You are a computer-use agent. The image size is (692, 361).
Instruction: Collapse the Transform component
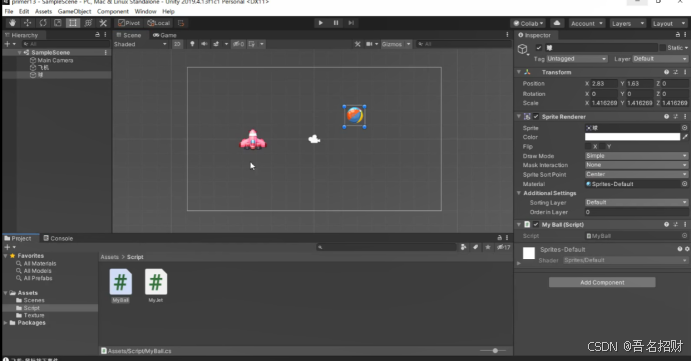tap(519, 72)
